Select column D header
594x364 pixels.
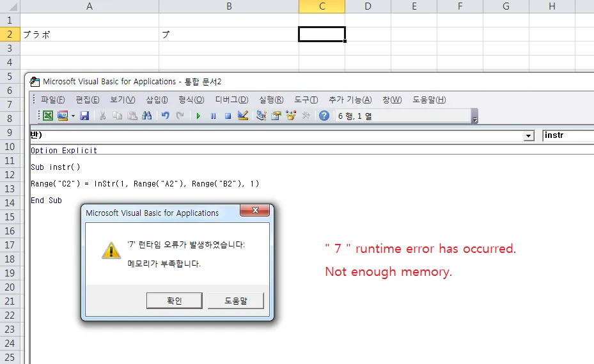click(x=368, y=6)
